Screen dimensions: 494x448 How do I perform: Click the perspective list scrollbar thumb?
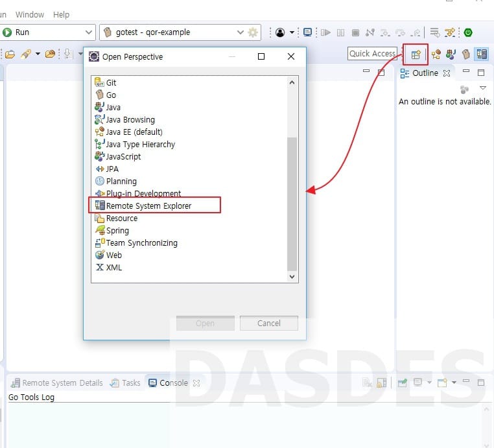tap(292, 204)
